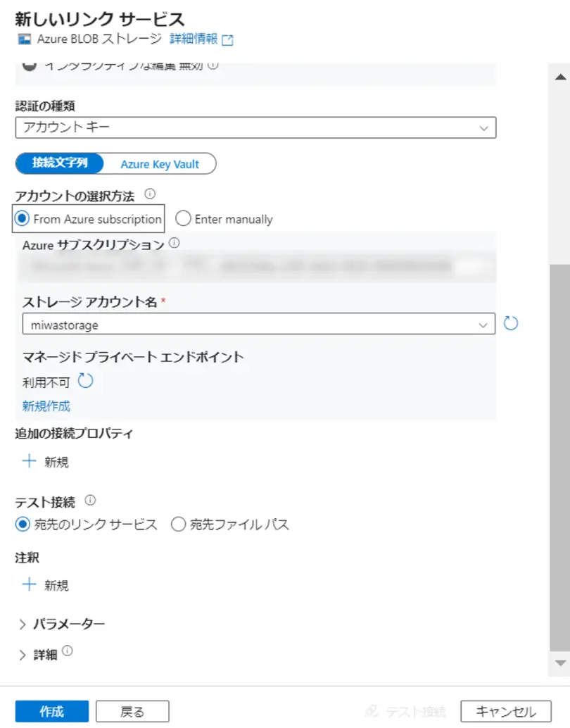This screenshot has width=570, height=728.
Task: Click the 戻る button
Action: click(x=132, y=711)
